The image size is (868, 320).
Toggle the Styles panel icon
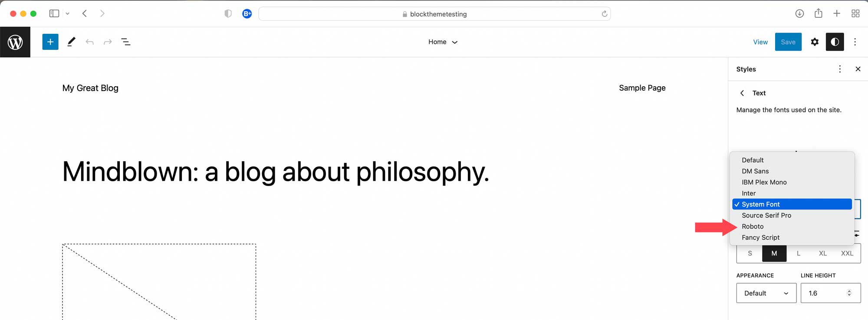point(835,42)
